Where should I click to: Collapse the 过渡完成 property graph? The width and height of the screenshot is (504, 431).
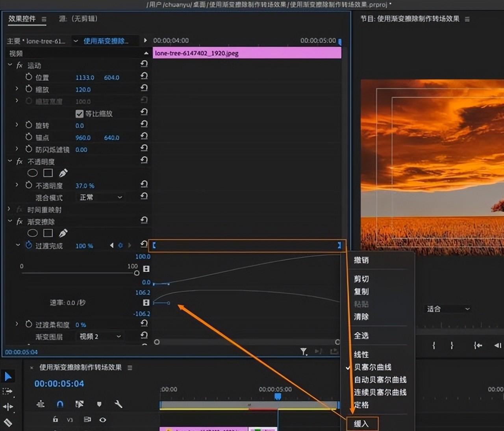(18, 245)
